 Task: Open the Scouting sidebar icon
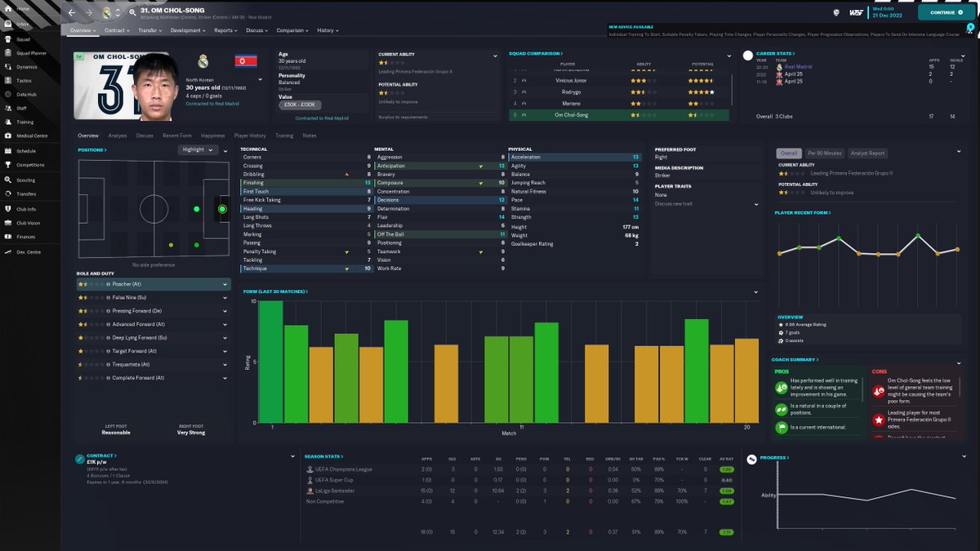tap(7, 180)
